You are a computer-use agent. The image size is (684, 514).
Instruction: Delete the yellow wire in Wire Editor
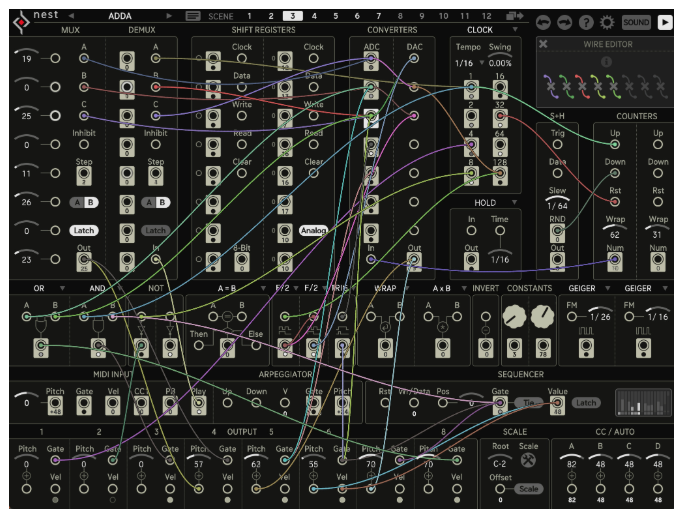point(598,86)
